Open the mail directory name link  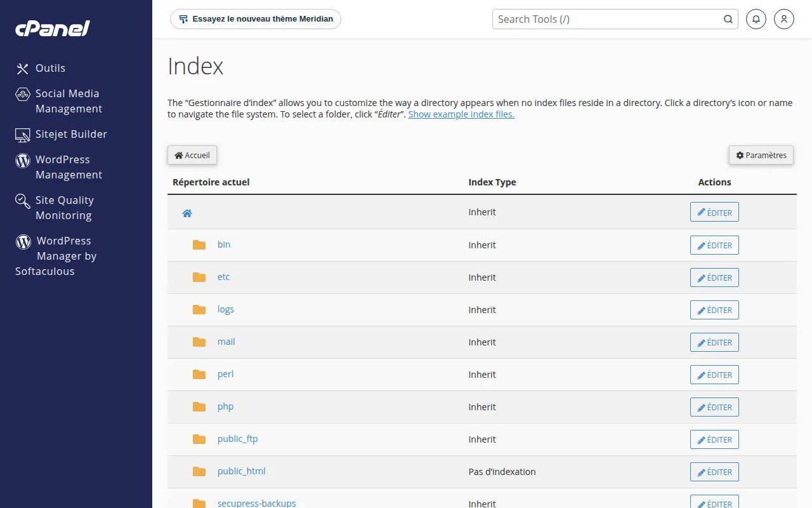point(226,342)
